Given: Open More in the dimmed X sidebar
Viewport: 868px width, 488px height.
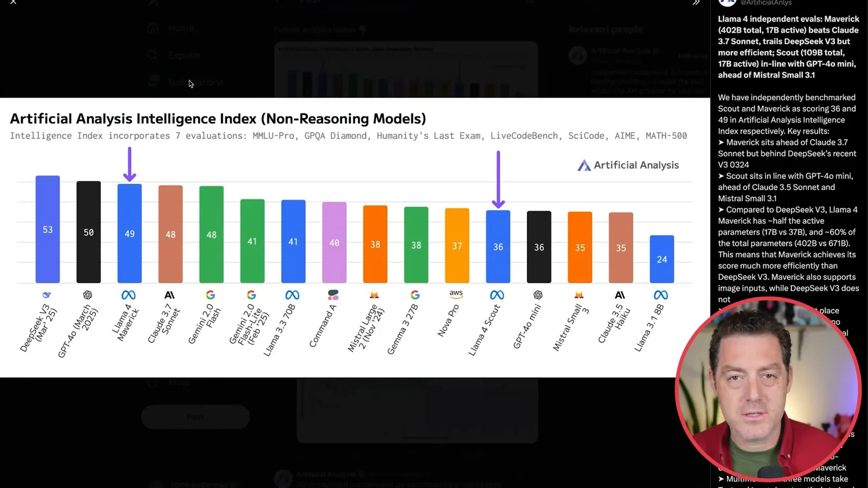Looking at the screenshot, I should [169, 382].
